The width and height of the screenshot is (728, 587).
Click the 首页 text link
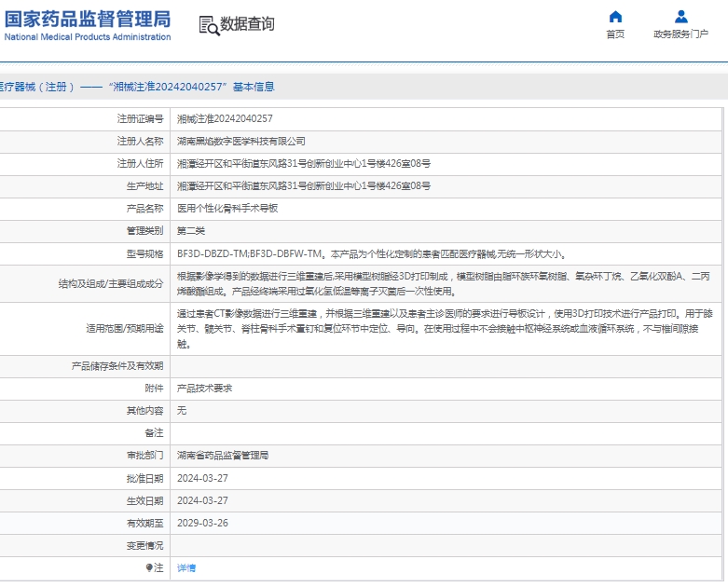coord(615,34)
